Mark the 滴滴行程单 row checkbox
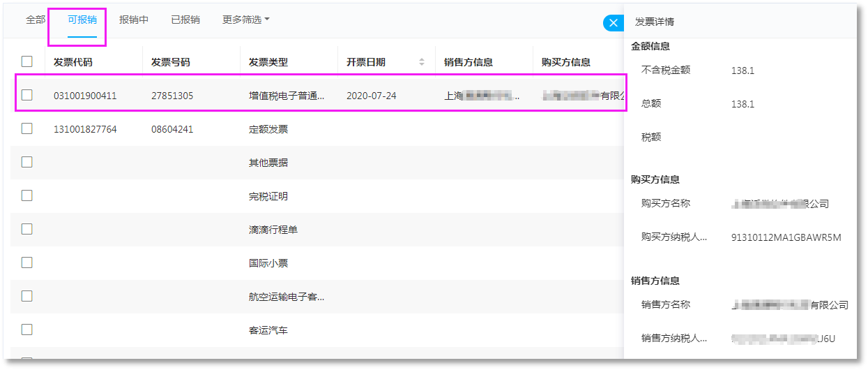Viewport: 868px width, 370px height. 27,229
